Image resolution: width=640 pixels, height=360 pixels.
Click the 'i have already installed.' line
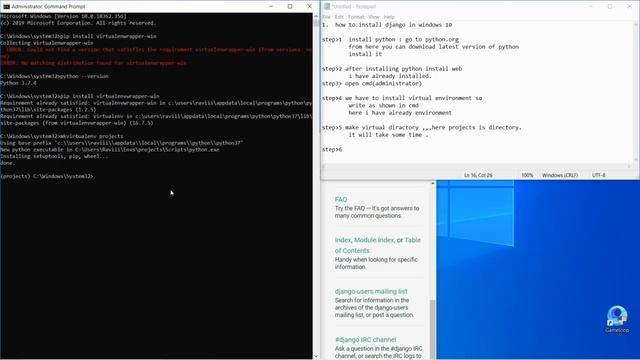coord(390,76)
